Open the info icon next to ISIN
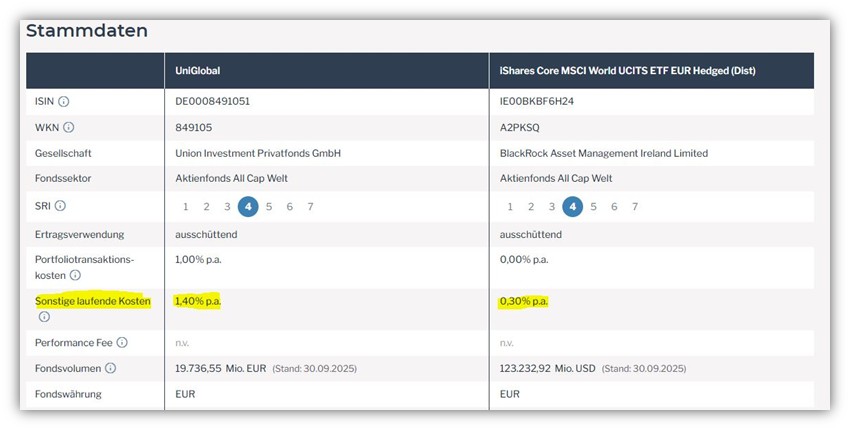This screenshot has height=430, width=850. coord(63,101)
